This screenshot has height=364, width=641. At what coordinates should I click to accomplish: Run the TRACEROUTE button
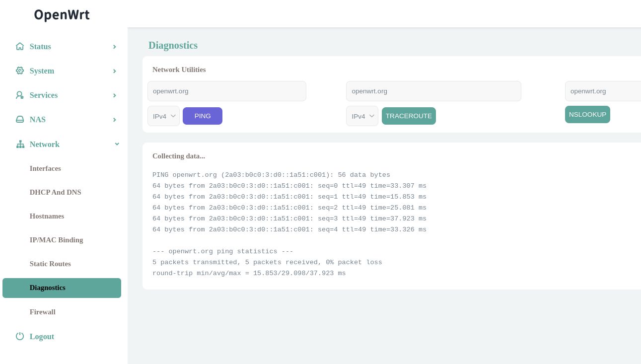tap(409, 116)
